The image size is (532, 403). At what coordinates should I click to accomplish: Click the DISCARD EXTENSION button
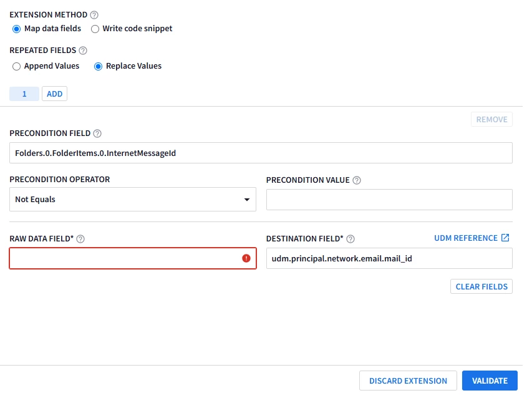click(x=408, y=381)
